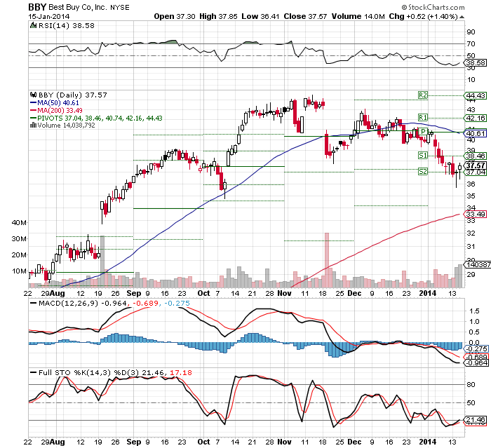Click the BBY ticker symbol in the title
This screenshot has height=448, width=491.
click(x=37, y=7)
